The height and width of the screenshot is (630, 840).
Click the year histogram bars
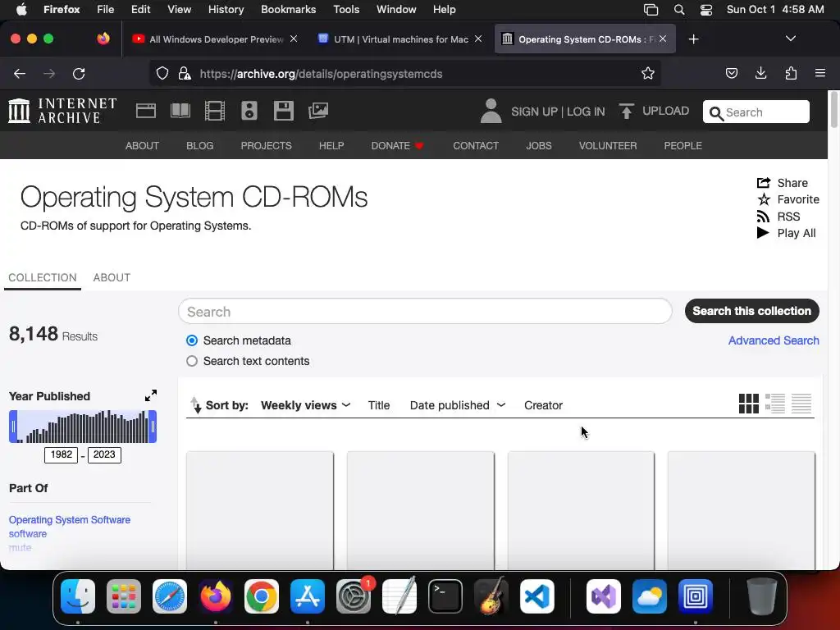[x=83, y=427]
